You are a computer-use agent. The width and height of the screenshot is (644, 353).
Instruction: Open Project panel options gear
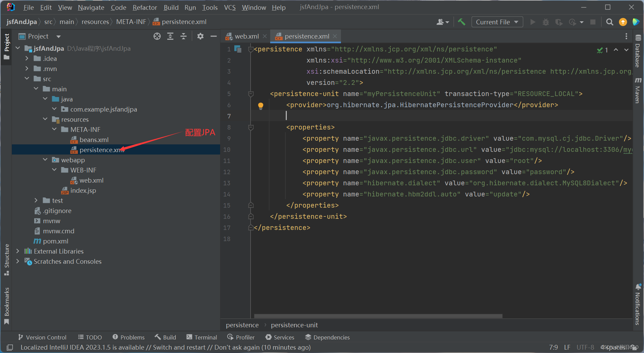point(200,36)
